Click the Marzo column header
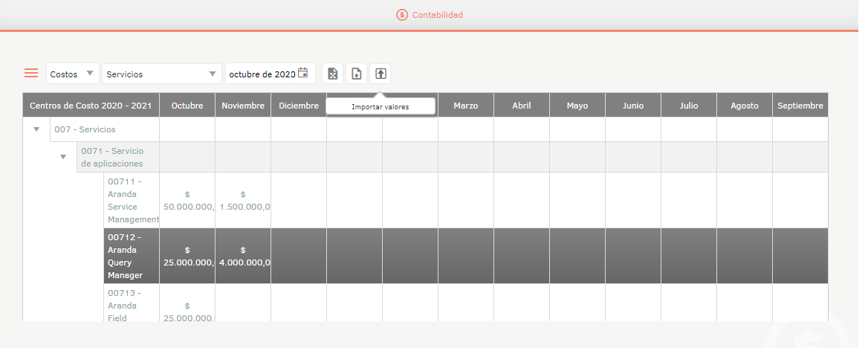Viewport: 868px width, 348px height. 465,106
